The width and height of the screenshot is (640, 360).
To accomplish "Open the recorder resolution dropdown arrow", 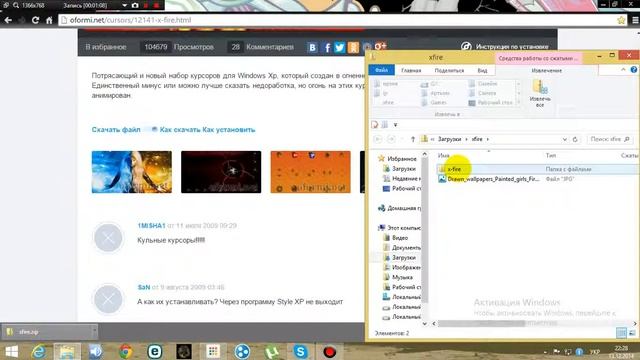I will pyautogui.click(x=124, y=5).
